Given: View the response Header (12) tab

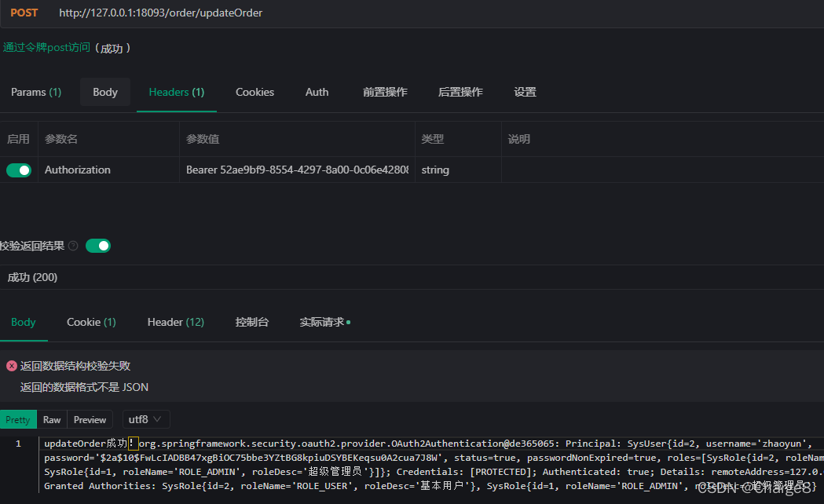Looking at the screenshot, I should pos(175,322).
